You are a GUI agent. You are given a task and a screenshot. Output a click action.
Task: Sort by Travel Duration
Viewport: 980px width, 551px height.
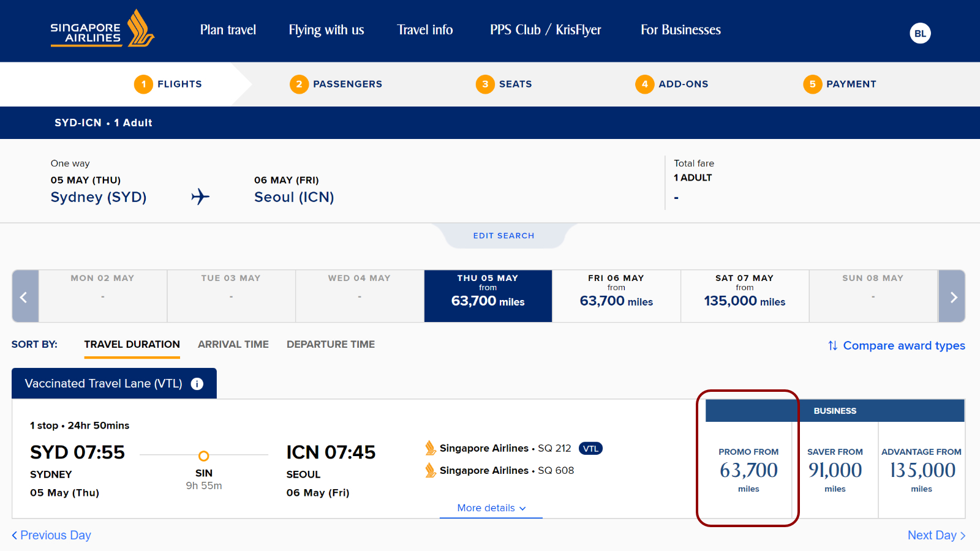132,345
